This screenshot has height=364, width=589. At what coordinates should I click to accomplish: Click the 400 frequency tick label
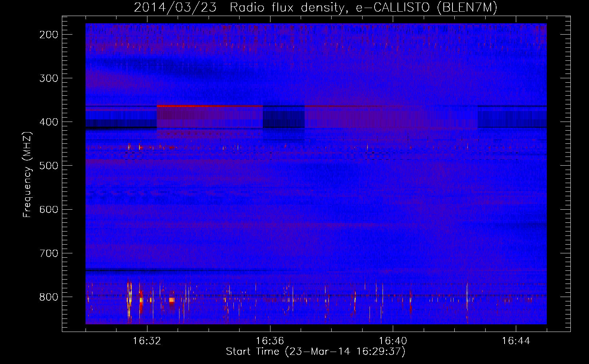click(48, 122)
